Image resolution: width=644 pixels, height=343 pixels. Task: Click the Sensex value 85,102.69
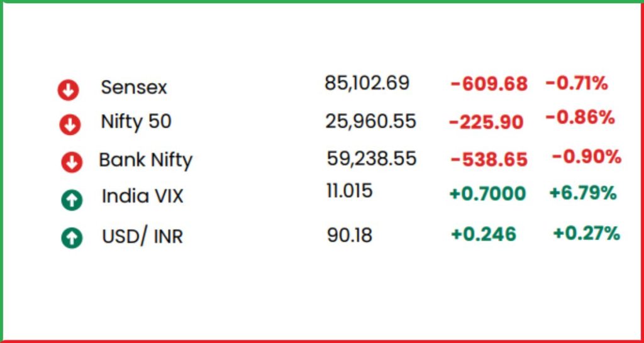(367, 84)
